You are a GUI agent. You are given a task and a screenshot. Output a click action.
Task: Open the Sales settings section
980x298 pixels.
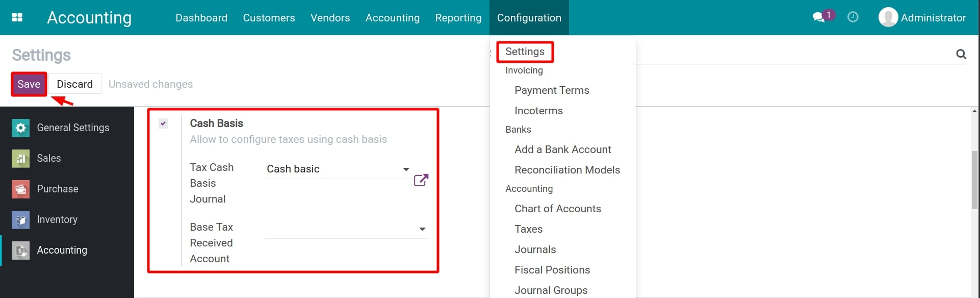click(49, 158)
